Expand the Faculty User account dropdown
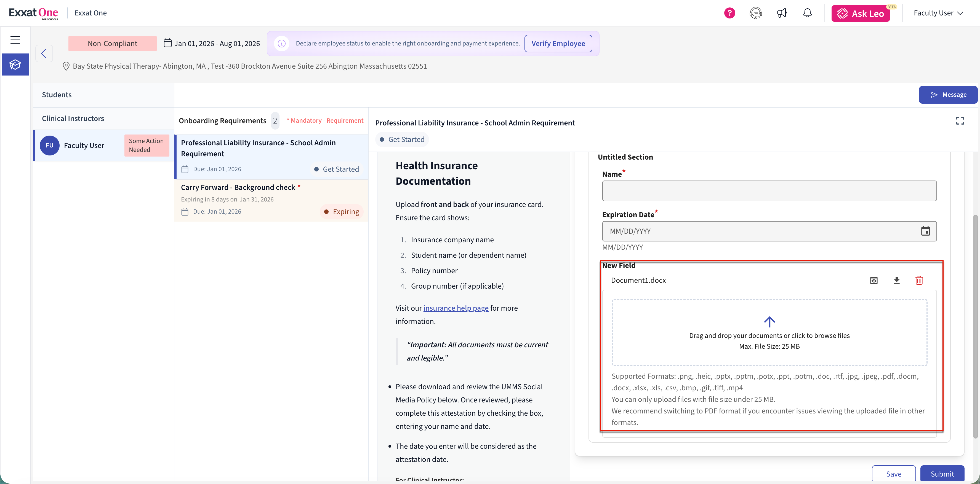980x484 pixels. point(938,13)
